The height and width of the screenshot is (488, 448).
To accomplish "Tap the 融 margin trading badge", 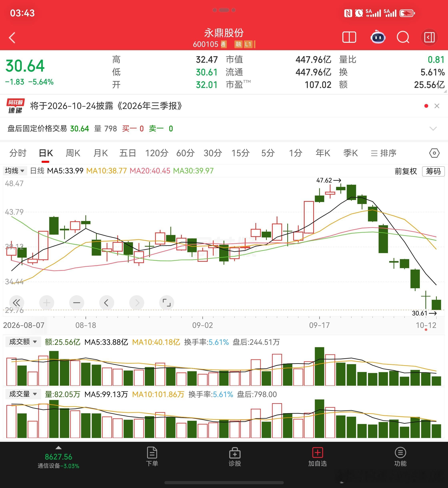I will point(238,44).
